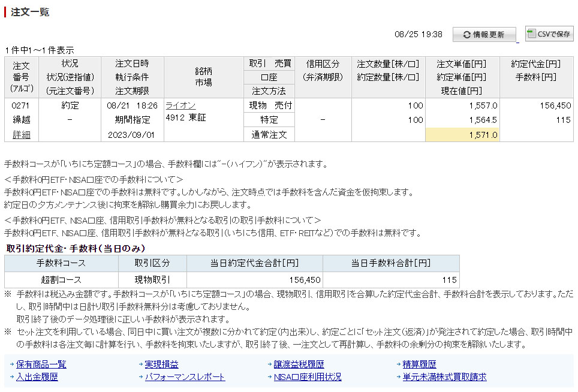The image size is (578, 392).
Task: Open the 詳細 link for order 0271
Action: click(21, 135)
